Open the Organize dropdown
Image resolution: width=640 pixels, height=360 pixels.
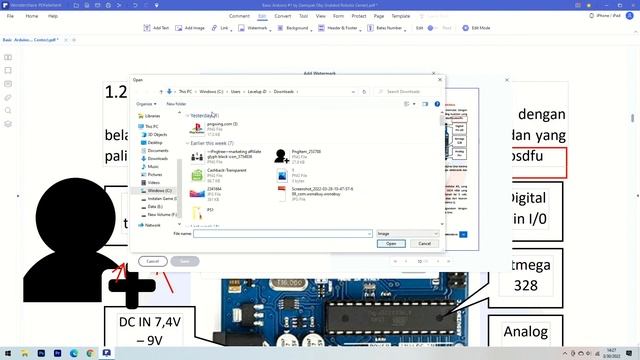(146, 104)
